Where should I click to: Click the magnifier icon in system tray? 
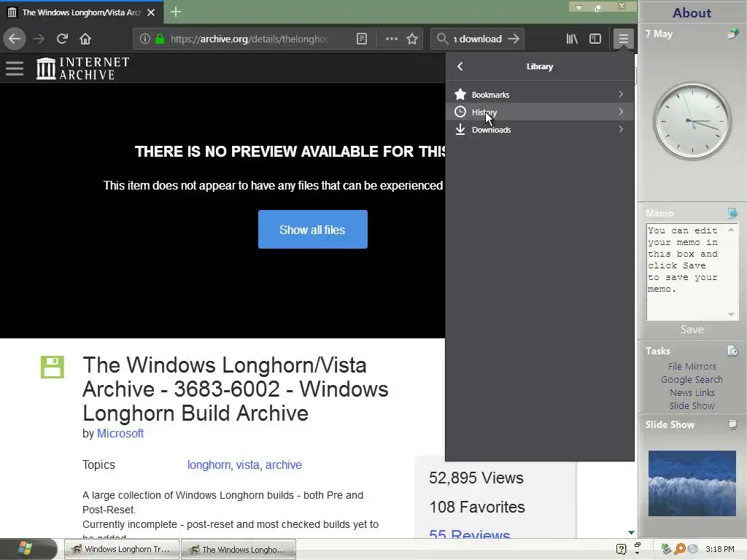point(680,549)
